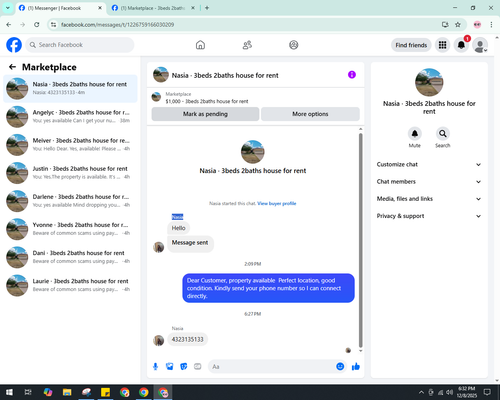Open Angelyc conversation
Image resolution: width=500 pixels, height=400 pixels.
70,116
